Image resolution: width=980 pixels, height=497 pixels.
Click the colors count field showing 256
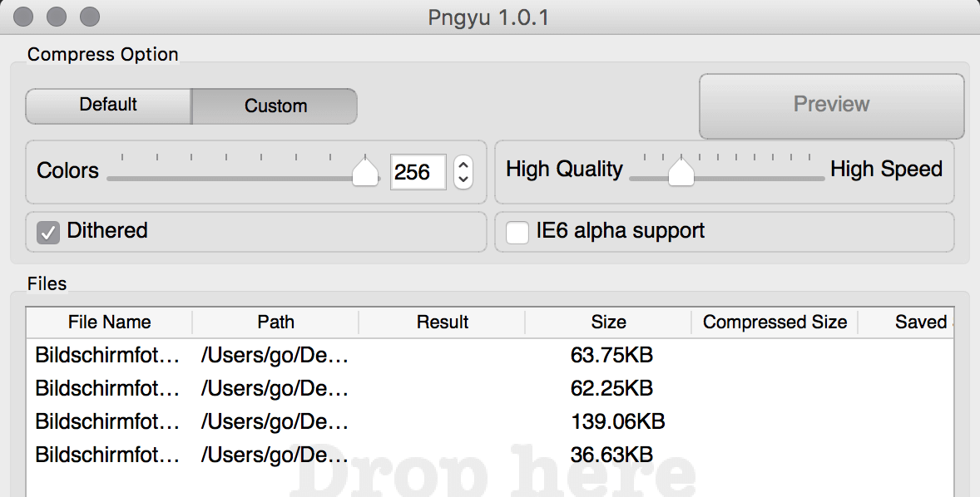pos(418,172)
